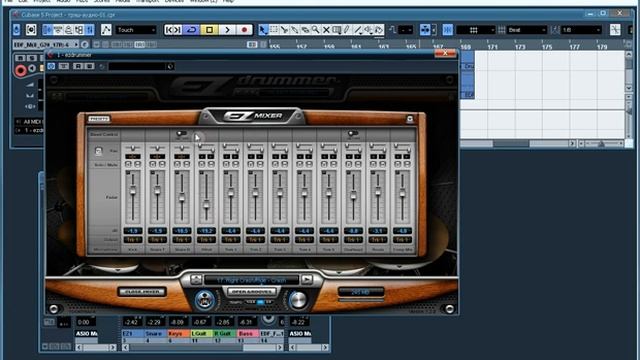Turn the right silver velocity knob
This screenshot has width=640, height=360.
point(298,300)
